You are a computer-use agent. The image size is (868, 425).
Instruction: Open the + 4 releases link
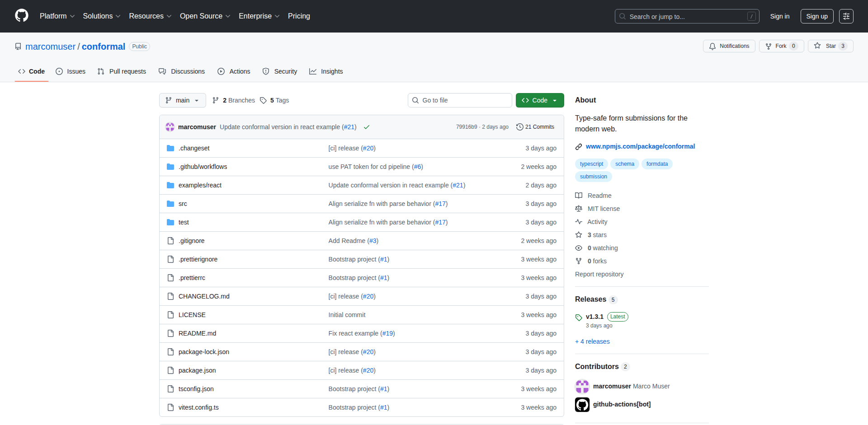[592, 341]
